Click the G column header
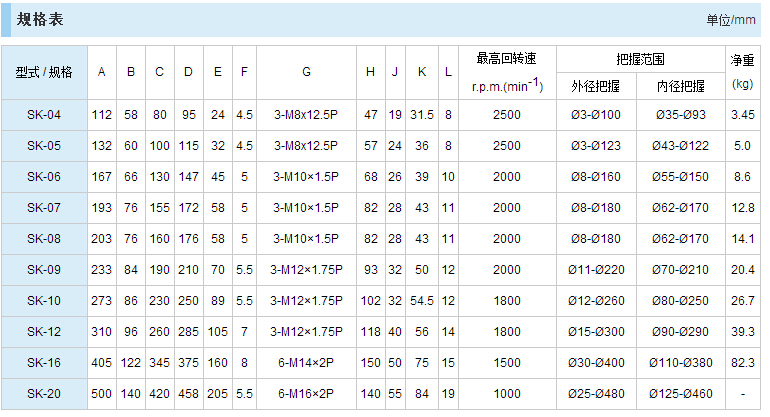Screen dimensions: 770x417 tap(307, 72)
